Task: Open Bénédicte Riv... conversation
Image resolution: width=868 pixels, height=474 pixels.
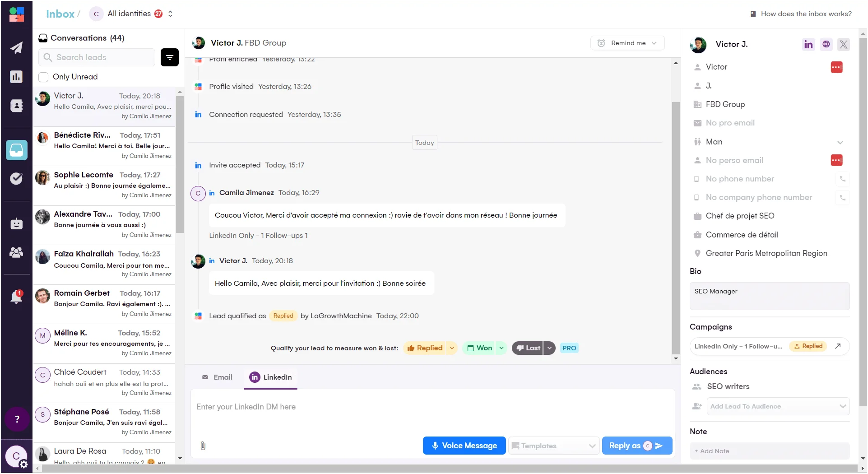Action: pos(104,146)
